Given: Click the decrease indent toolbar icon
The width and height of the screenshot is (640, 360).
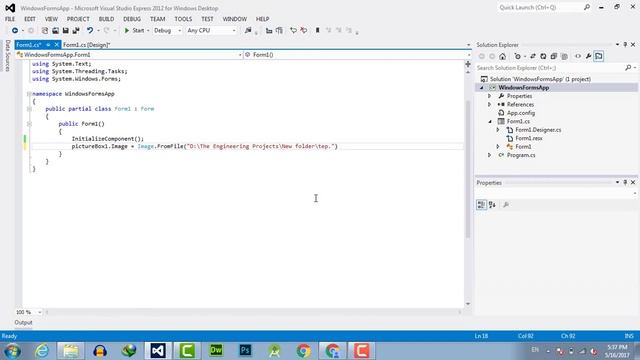Looking at the screenshot, I should [x=269, y=31].
